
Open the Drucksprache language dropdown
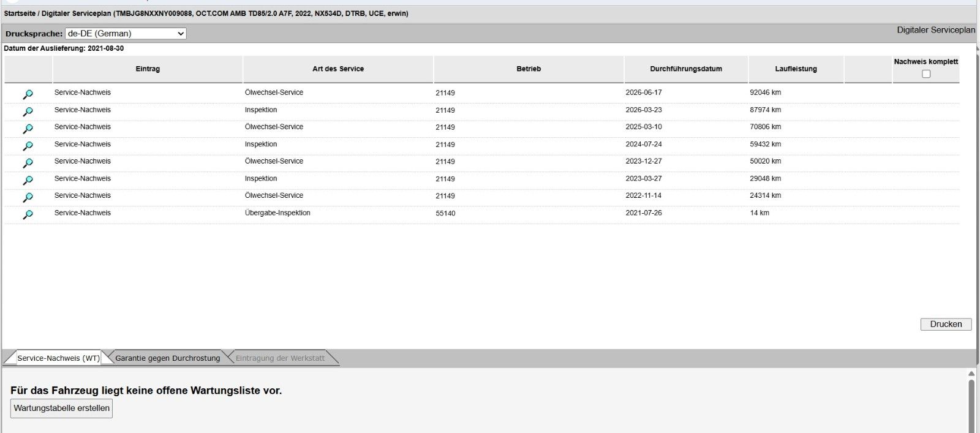tap(126, 34)
